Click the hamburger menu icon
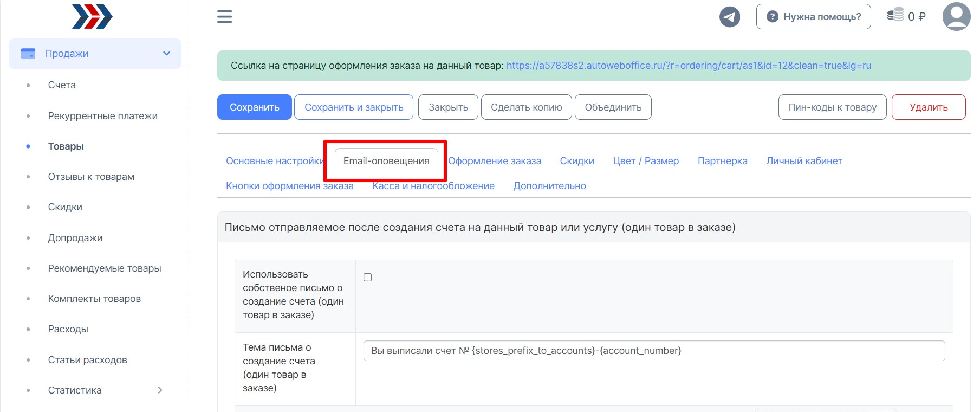 (x=224, y=17)
